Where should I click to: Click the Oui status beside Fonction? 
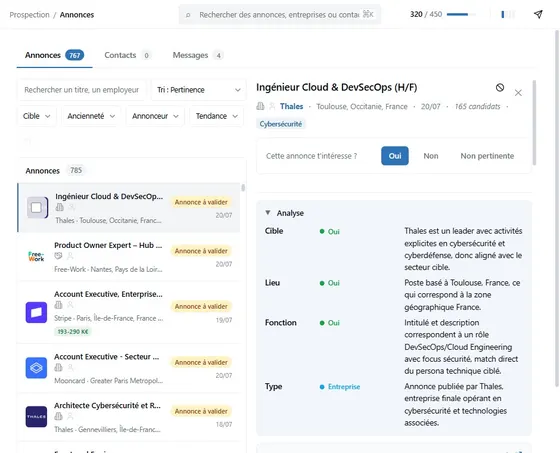tap(330, 323)
